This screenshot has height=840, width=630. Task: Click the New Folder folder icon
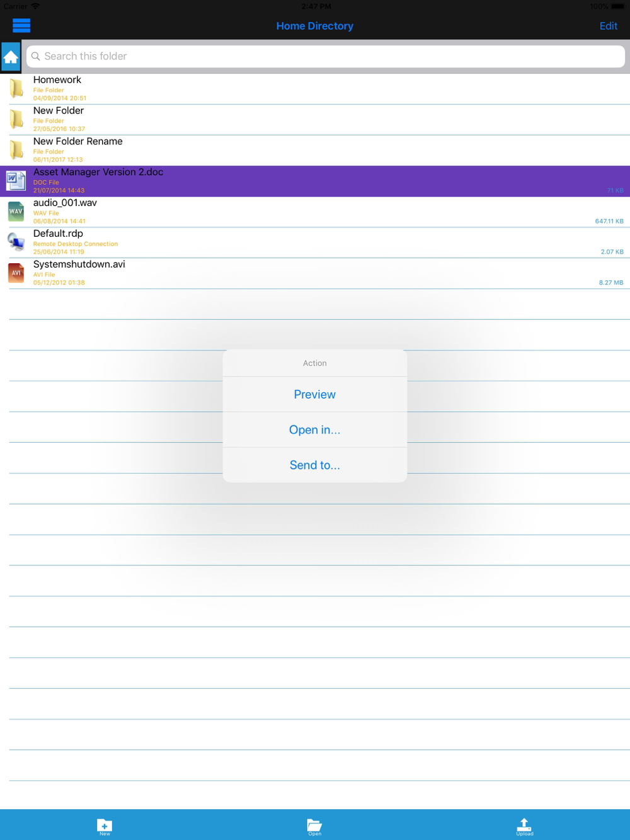[16, 119]
